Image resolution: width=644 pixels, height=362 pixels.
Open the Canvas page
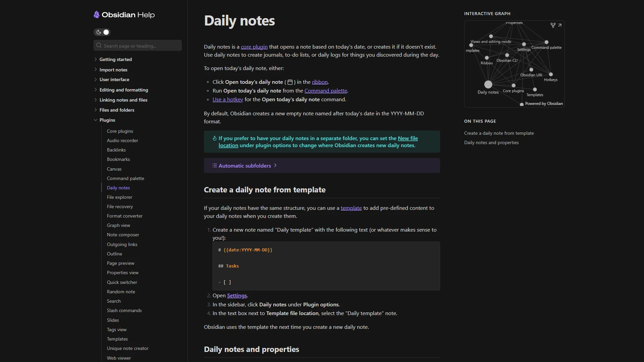click(114, 169)
